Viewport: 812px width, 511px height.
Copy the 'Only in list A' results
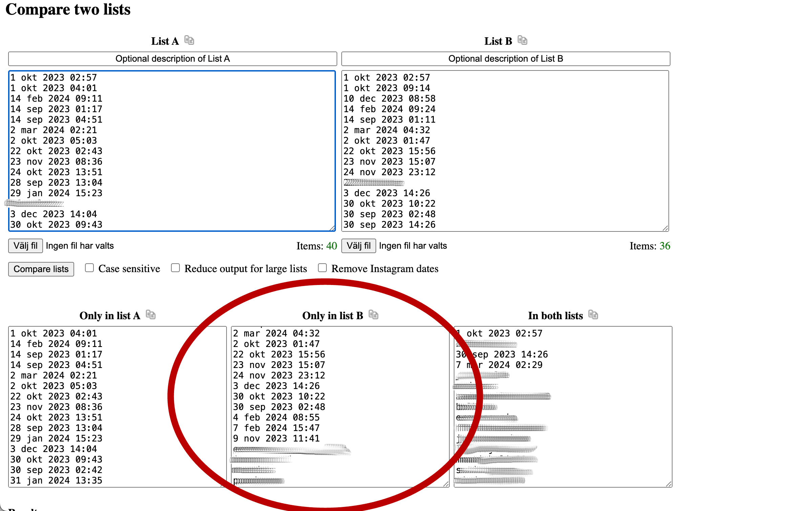[x=150, y=315]
